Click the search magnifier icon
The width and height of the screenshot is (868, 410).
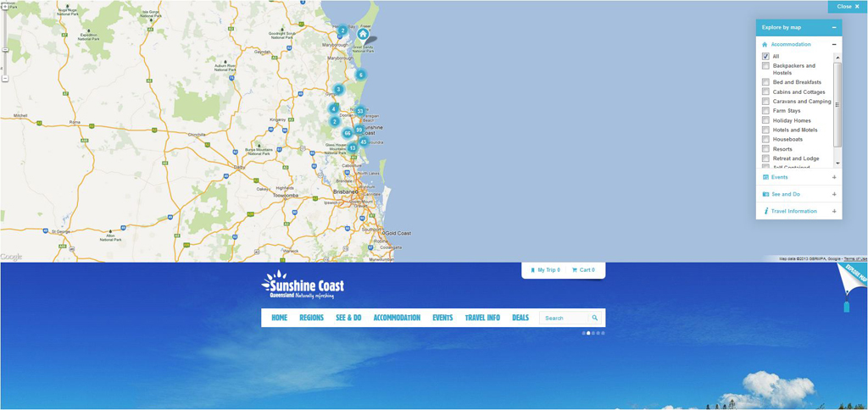click(595, 318)
